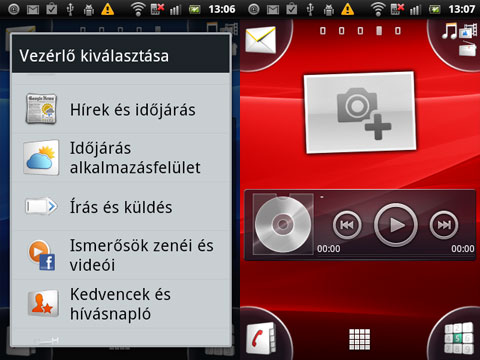The image size is (480, 360).
Task: Tap the total time 00:00 under next button
Action: tap(463, 249)
